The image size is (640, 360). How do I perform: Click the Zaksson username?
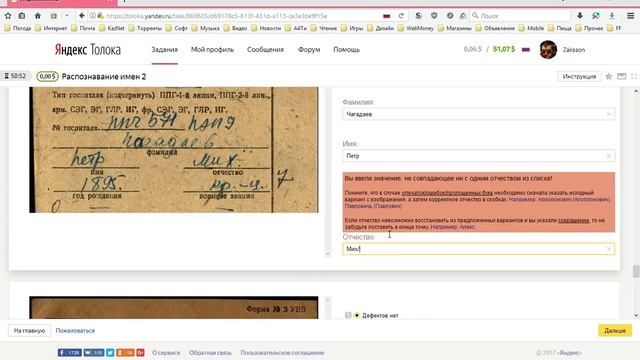[574, 50]
